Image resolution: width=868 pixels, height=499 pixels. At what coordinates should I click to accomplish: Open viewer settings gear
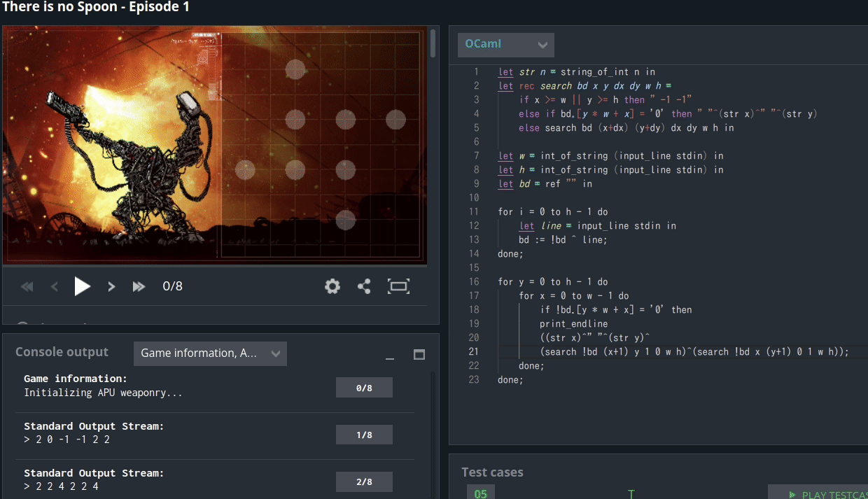(x=332, y=286)
